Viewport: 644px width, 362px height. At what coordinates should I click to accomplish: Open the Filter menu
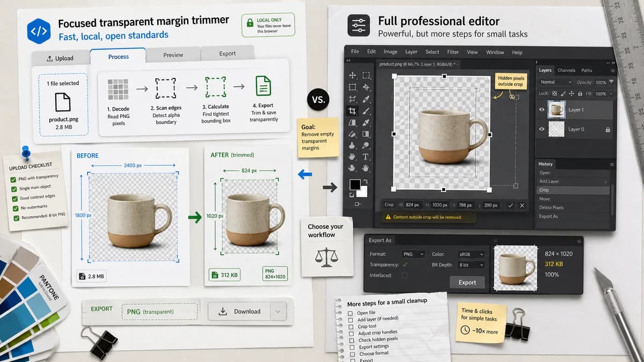tap(453, 52)
